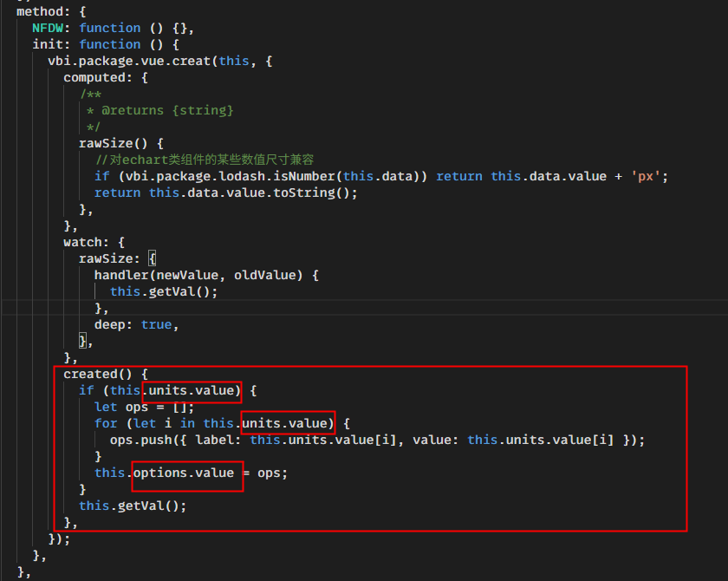Click the 'created() {' hook name
Screen dimensions: 728x581
106,375
